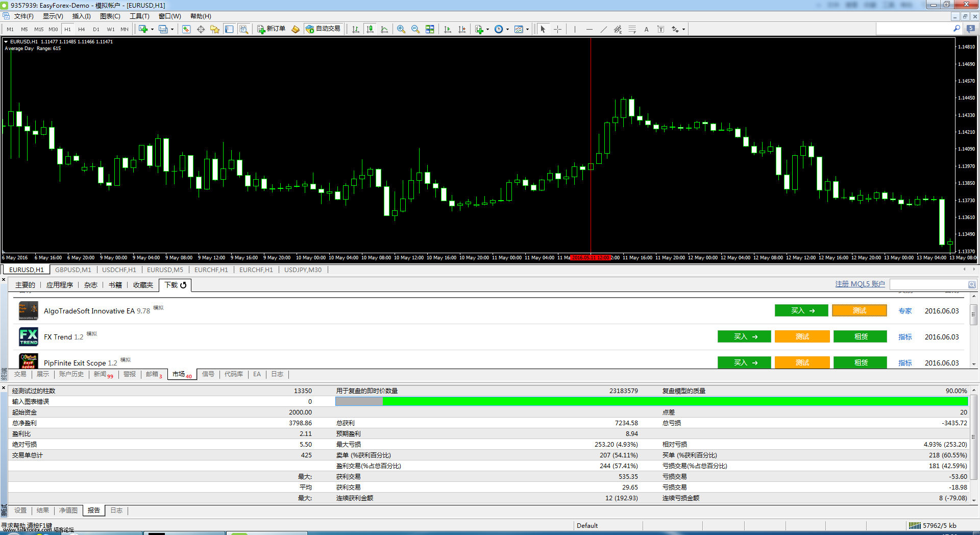The image size is (980, 535).
Task: Switch to M30 timeframe
Action: coord(53,29)
